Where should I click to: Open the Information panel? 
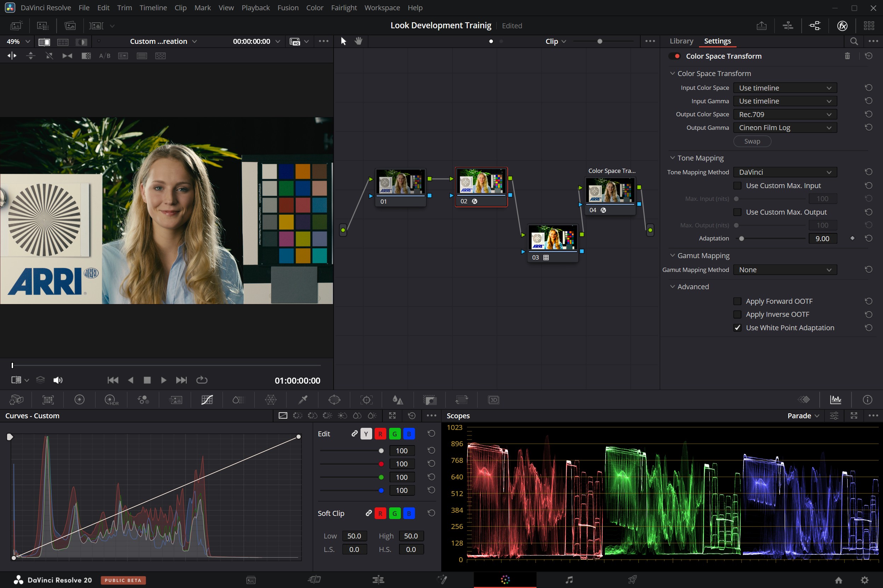867,400
